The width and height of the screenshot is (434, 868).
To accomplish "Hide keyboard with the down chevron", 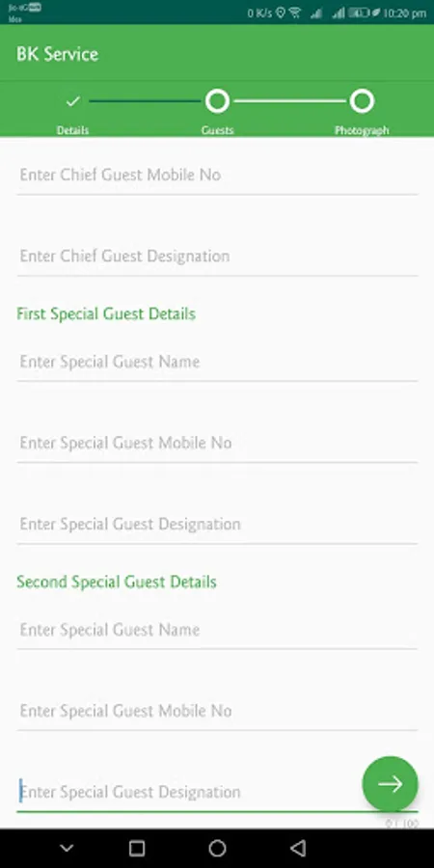I will coord(67,848).
